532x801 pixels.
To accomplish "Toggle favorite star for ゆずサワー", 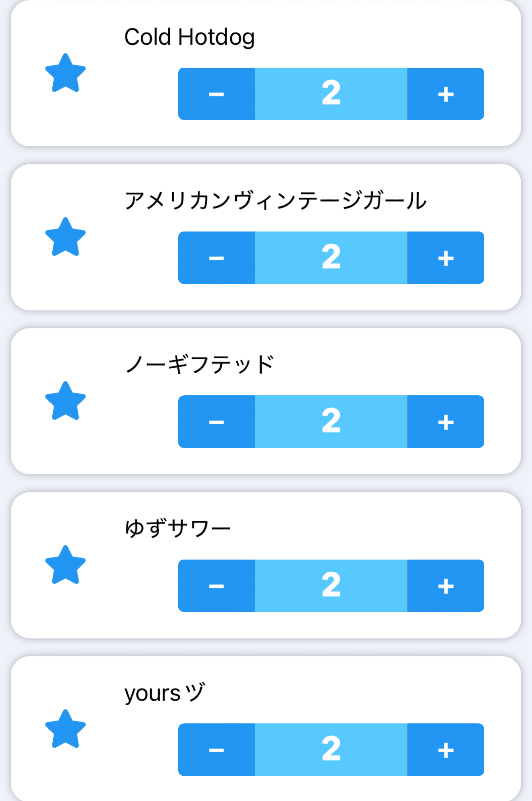I will [65, 565].
